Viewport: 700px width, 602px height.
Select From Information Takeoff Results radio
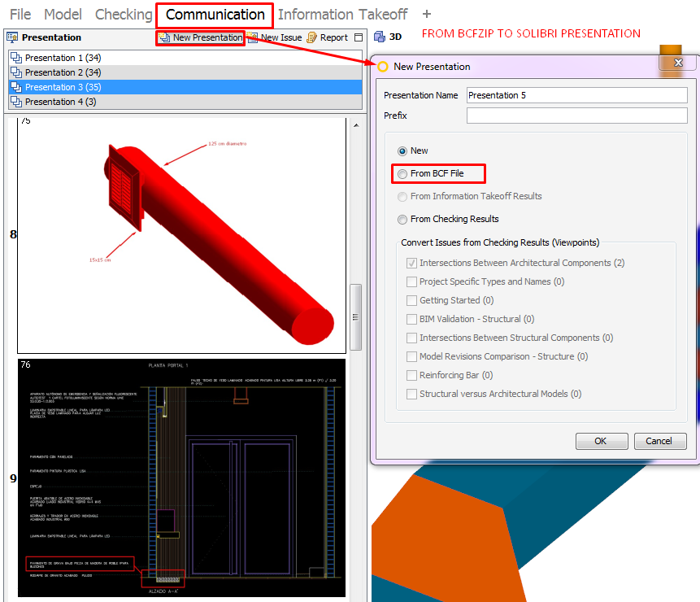click(x=402, y=197)
